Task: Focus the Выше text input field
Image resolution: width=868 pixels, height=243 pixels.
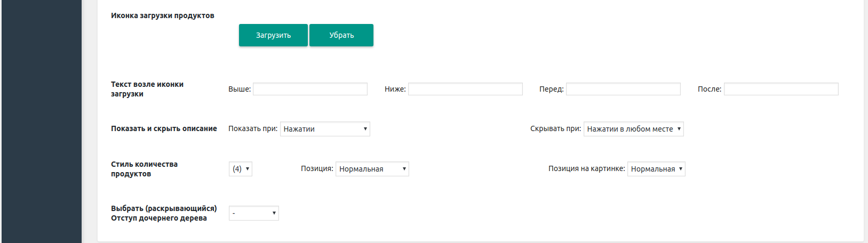Action: click(310, 89)
